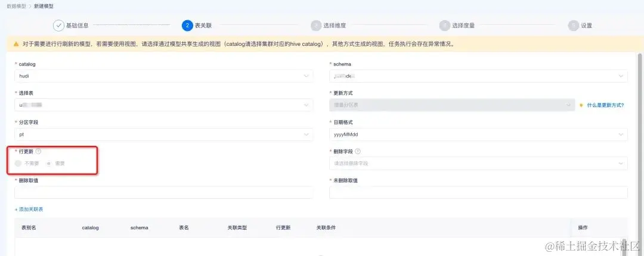Click the 添加关联表 link
Screen dimensions: 644x256
29,209
